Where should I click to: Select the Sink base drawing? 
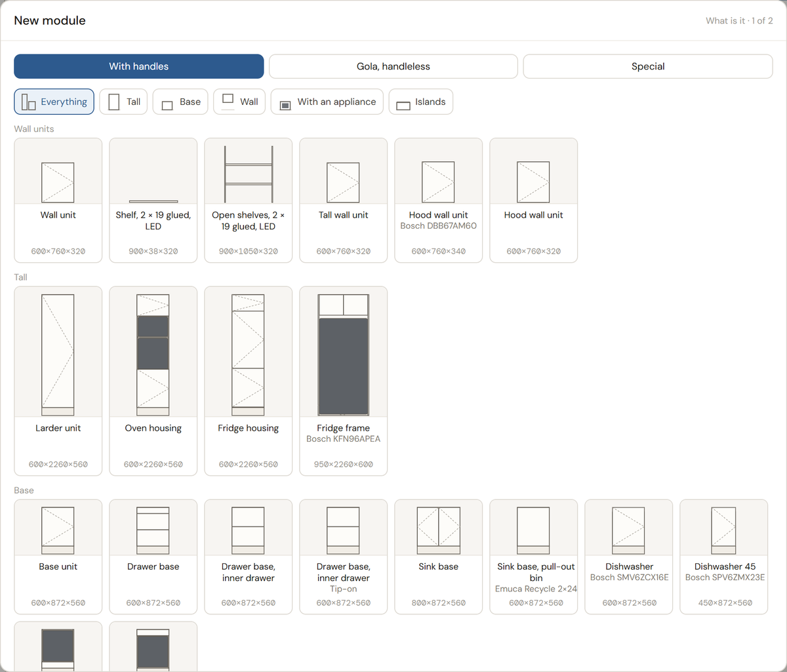tap(438, 530)
